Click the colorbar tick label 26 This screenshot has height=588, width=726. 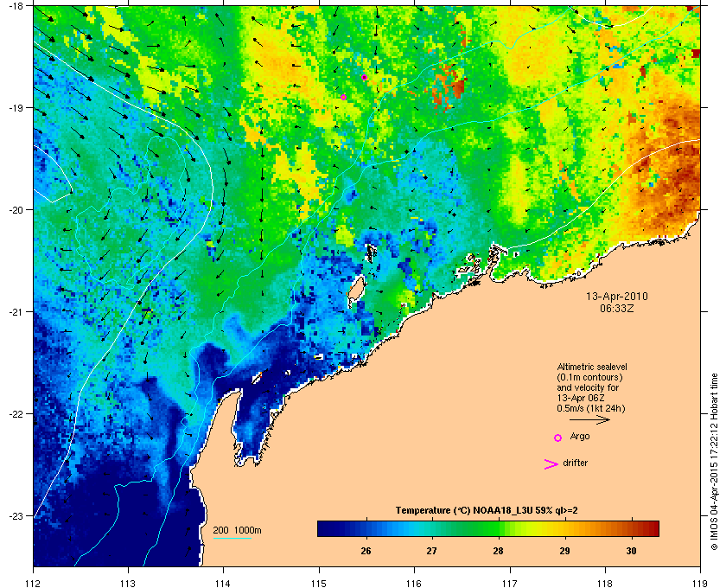[x=366, y=551]
